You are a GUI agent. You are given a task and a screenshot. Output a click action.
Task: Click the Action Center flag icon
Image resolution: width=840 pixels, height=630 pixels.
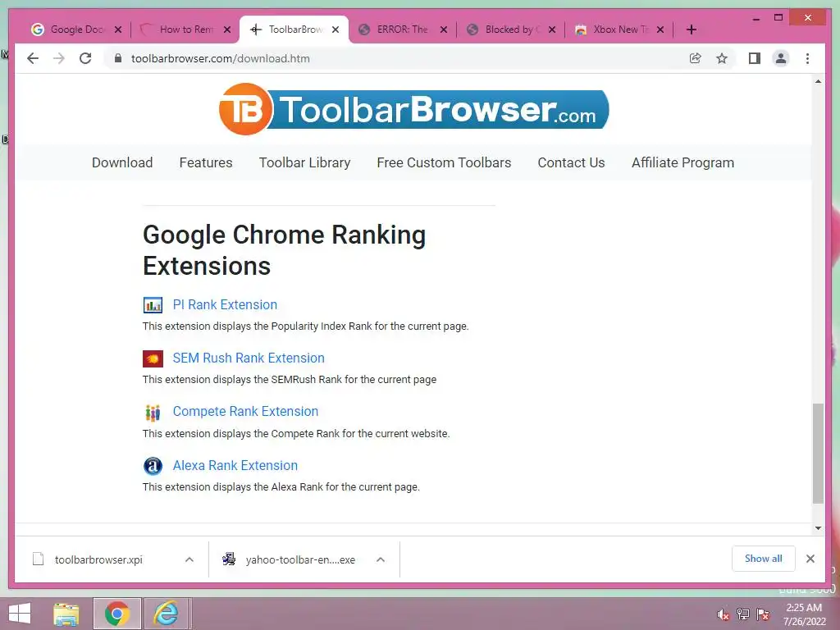pyautogui.click(x=763, y=614)
